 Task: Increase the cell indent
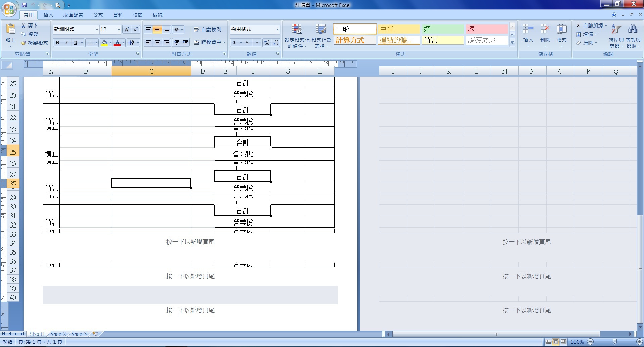click(185, 42)
